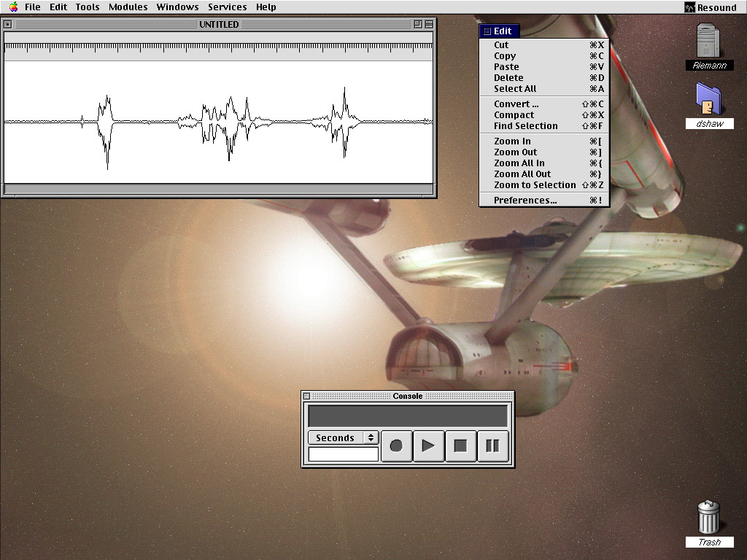Screen dimensions: 747x560
Task: Choose Select All from Edit menu
Action: click(x=544, y=88)
